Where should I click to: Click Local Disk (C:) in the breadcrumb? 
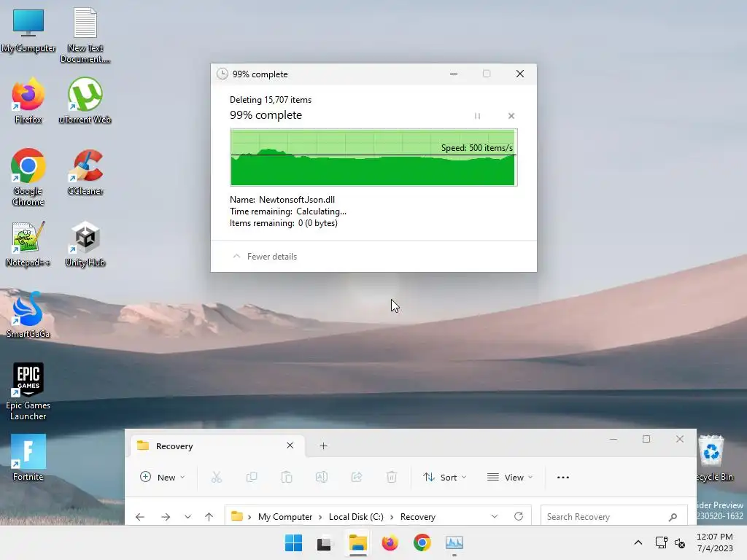[356, 517]
